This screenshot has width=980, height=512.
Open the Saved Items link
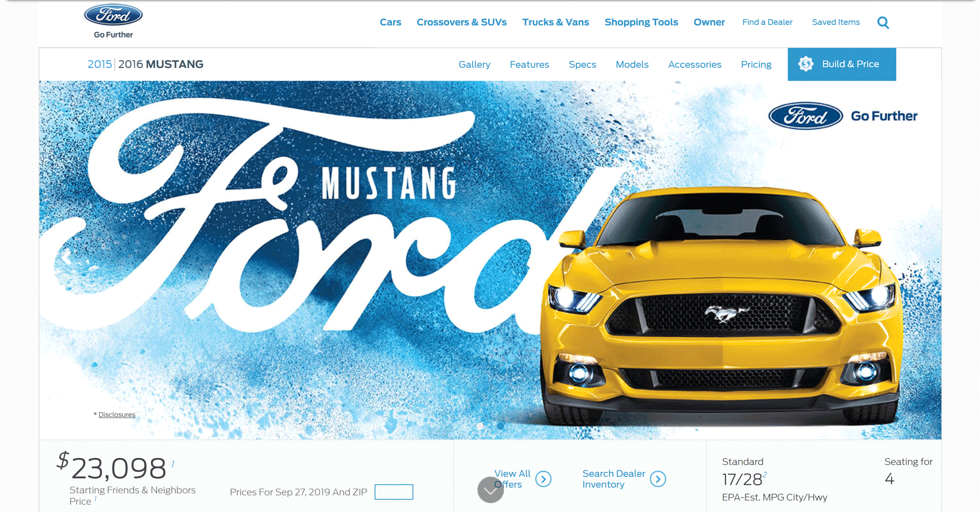tap(836, 22)
